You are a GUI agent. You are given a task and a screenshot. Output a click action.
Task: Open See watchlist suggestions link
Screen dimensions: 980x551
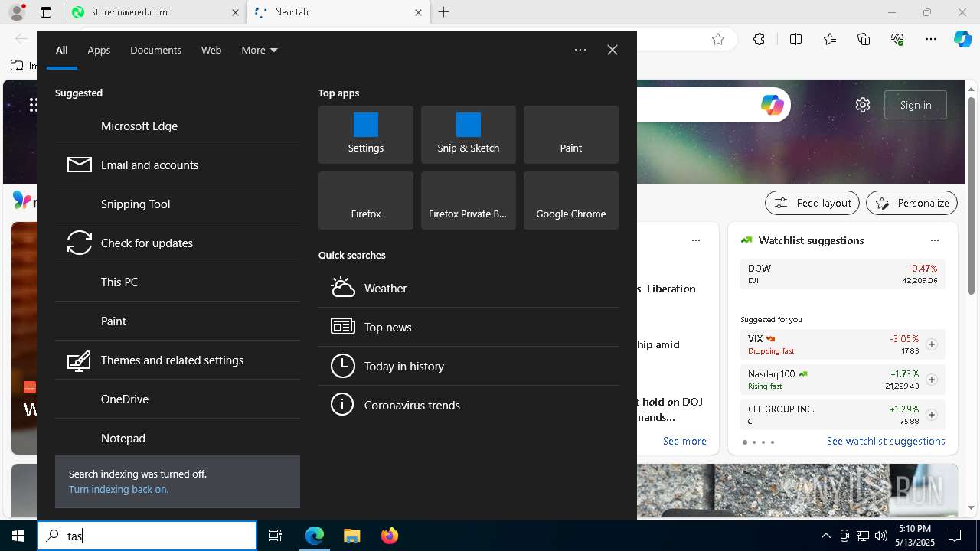[x=886, y=441]
